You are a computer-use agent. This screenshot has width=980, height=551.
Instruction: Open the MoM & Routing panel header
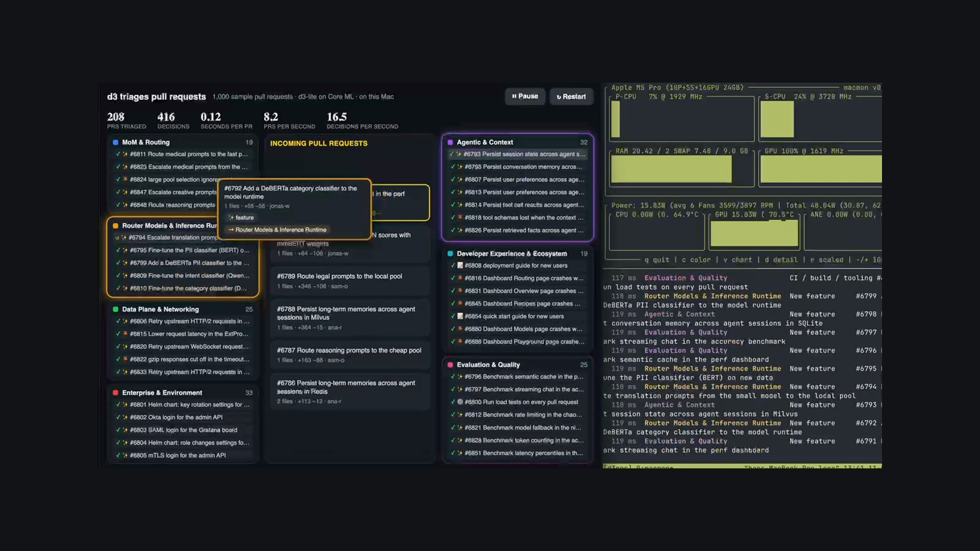click(x=183, y=142)
